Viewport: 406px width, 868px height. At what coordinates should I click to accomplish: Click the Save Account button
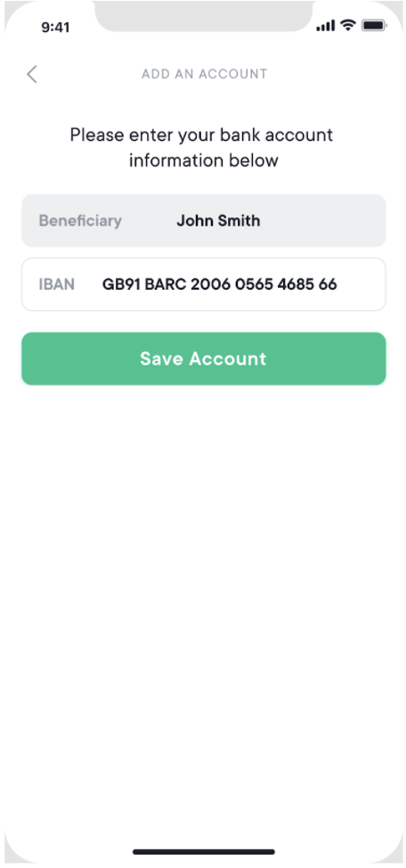pyautogui.click(x=204, y=359)
